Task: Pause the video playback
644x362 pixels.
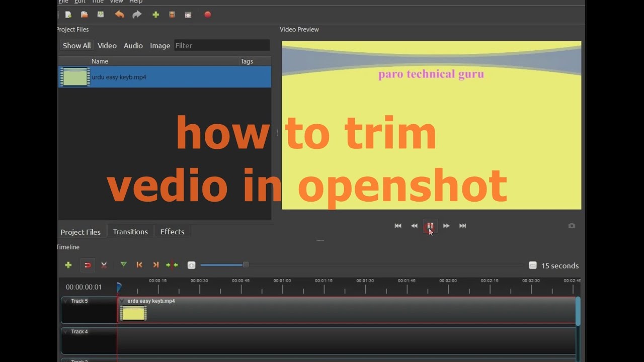Action: pos(430,226)
